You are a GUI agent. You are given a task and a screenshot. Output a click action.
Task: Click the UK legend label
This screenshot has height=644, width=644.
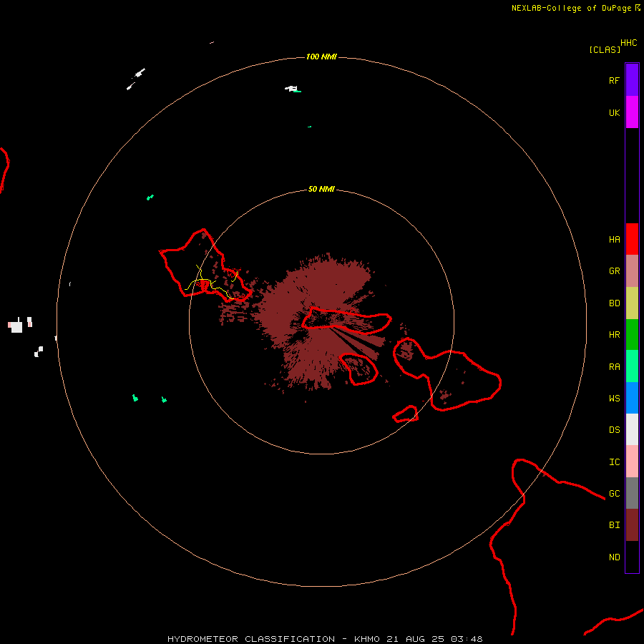coord(615,112)
